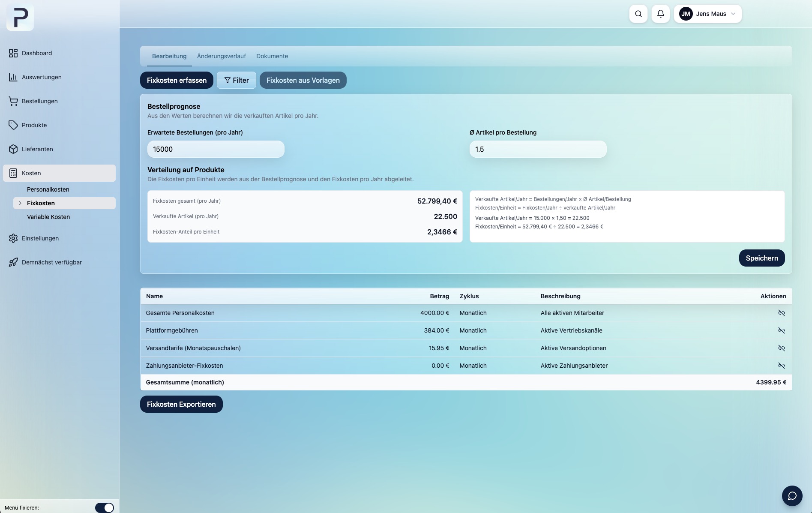The image size is (812, 513).
Task: Open the search magnifier icon
Action: [638, 14]
